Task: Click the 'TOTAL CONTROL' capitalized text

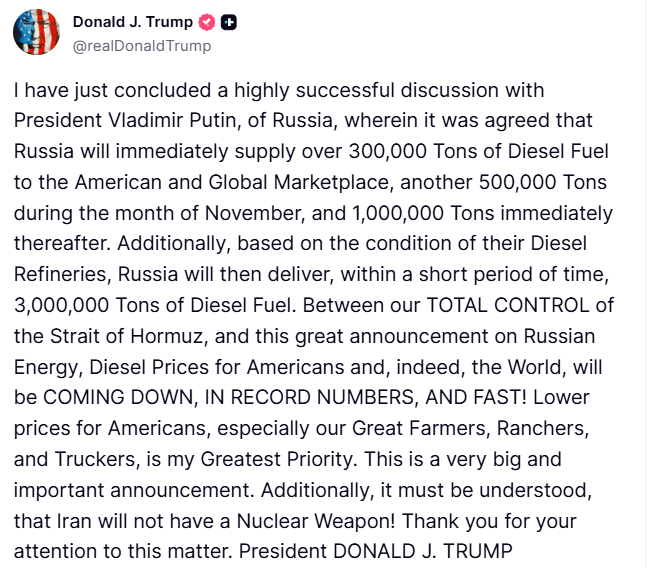Action: point(508,305)
